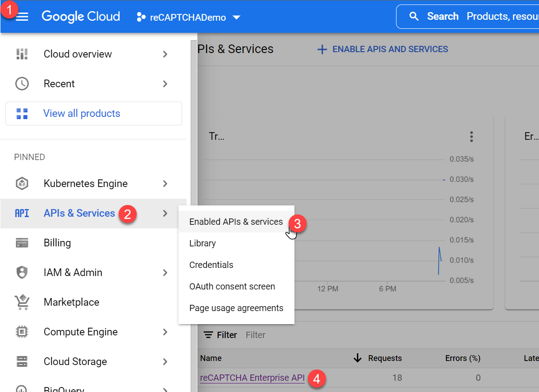Viewport: 539px width, 392px height.
Task: Click the Name column header
Action: pyautogui.click(x=211, y=358)
